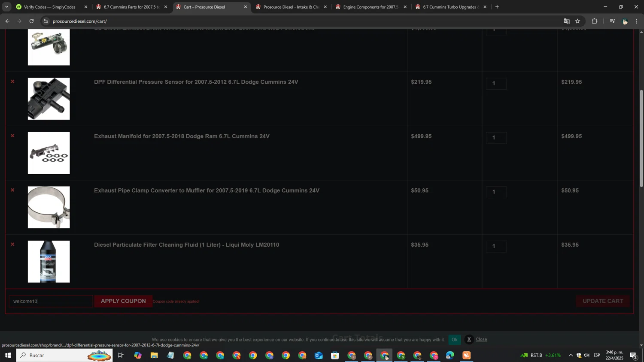This screenshot has height=362, width=644.
Task: Show hidden system tray icons
Action: pyautogui.click(x=571, y=355)
